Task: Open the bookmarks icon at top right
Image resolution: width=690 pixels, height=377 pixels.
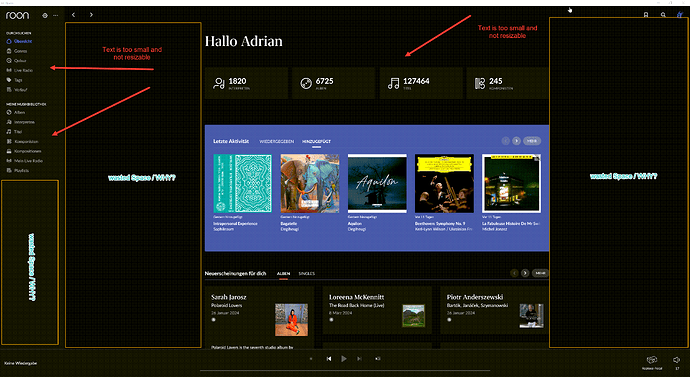Action: coord(646,15)
